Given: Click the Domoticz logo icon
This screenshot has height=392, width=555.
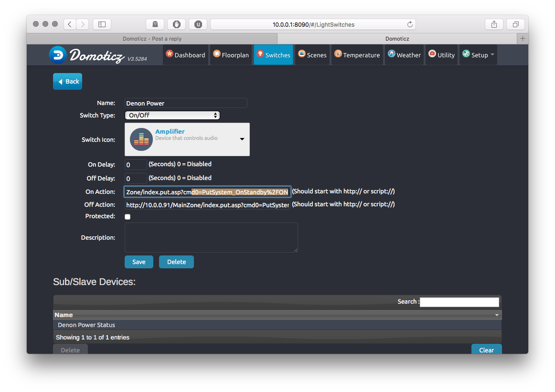Looking at the screenshot, I should pos(58,55).
